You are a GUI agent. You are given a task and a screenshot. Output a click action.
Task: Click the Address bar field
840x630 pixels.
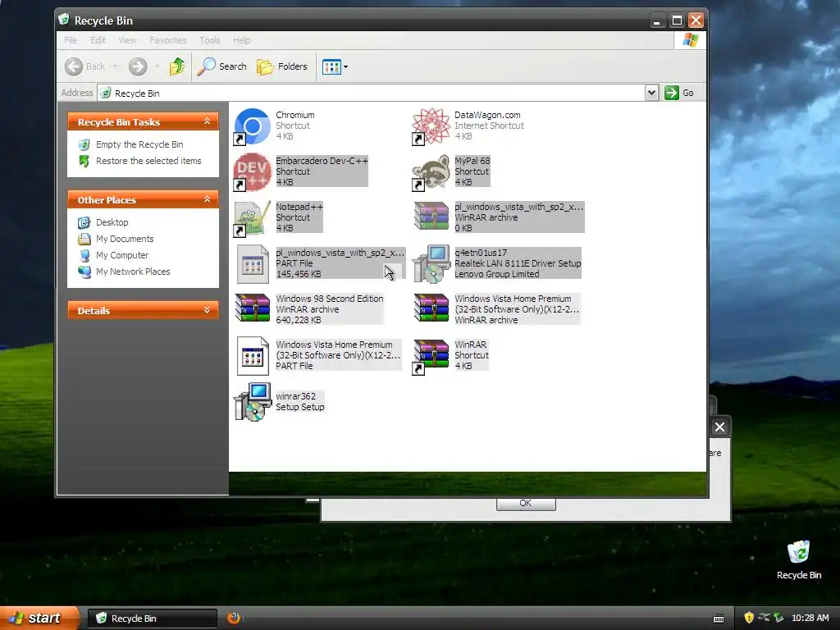coord(371,93)
